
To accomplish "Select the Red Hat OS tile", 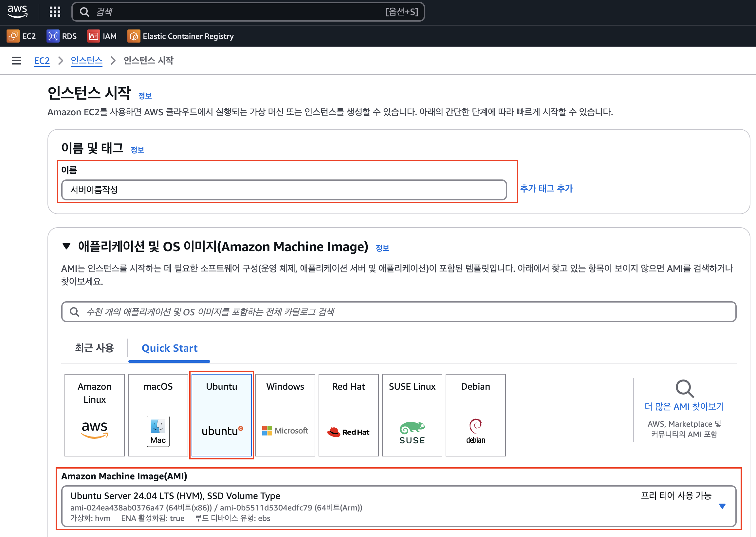I will click(348, 415).
